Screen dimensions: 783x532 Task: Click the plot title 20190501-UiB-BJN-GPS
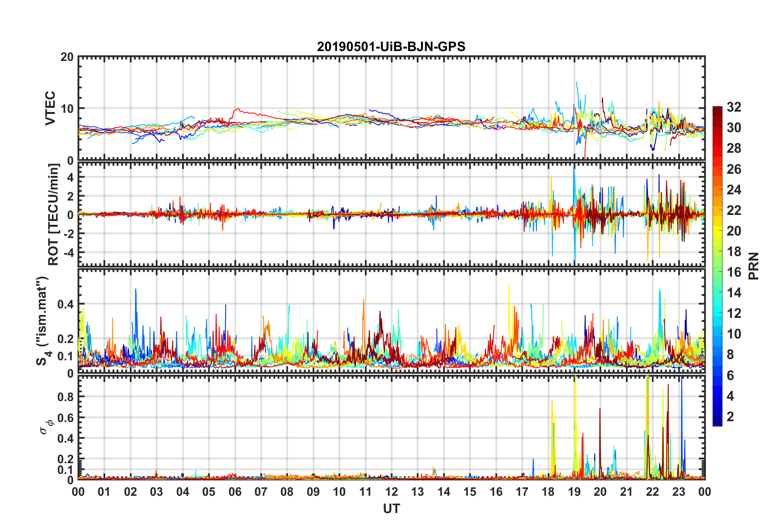391,47
